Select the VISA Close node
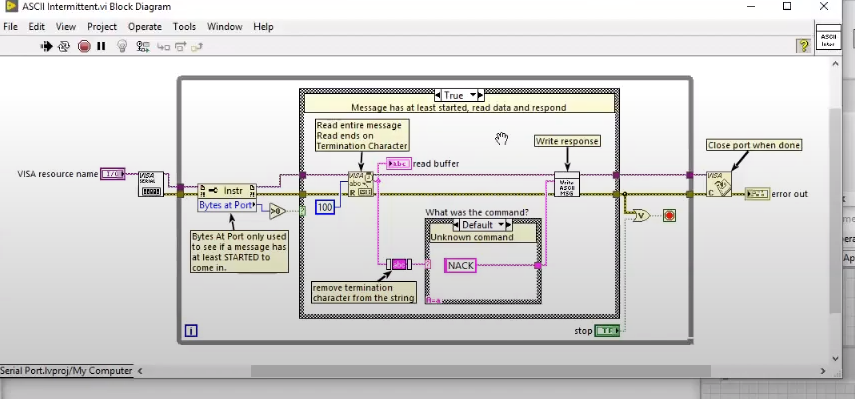The image size is (855, 399). point(719,184)
